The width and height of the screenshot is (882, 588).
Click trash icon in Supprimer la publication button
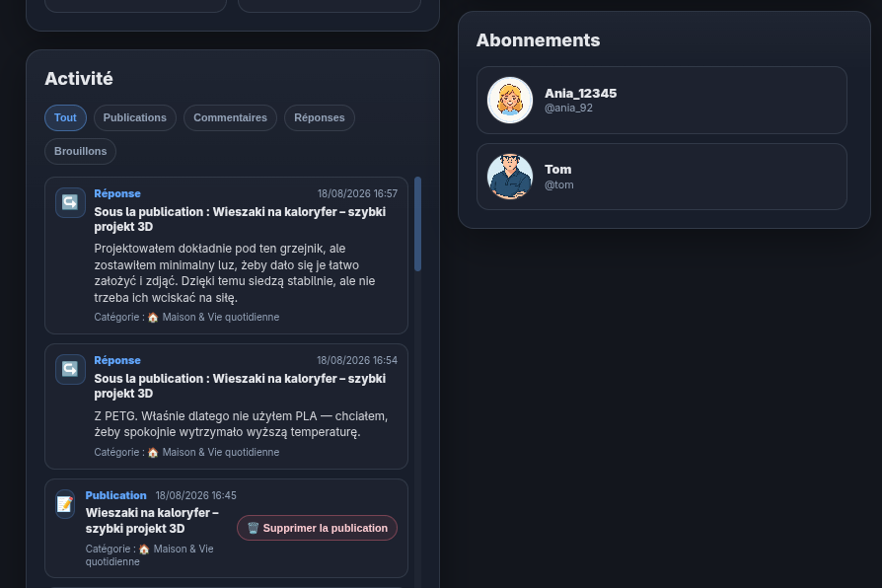pos(254,528)
